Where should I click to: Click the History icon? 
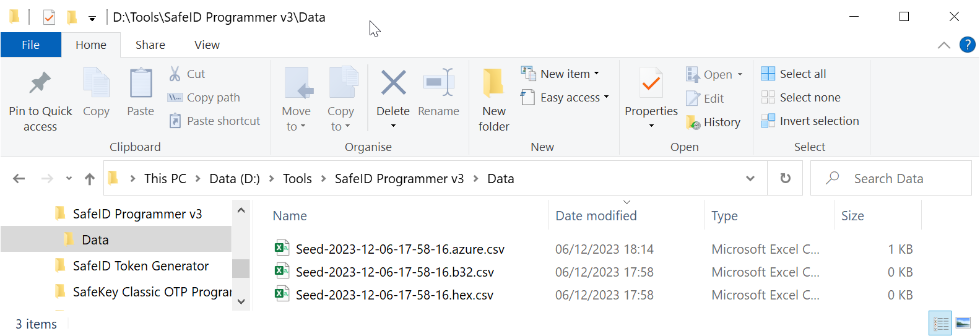pyautogui.click(x=693, y=123)
